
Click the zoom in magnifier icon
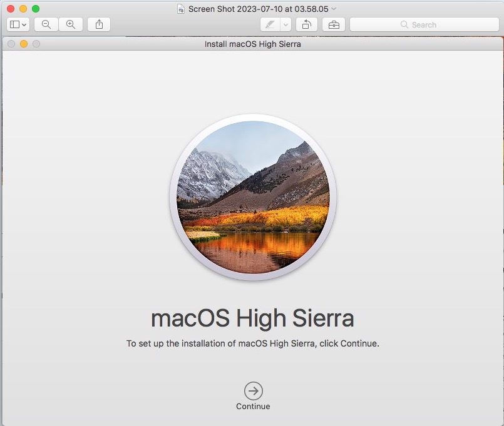click(x=71, y=24)
